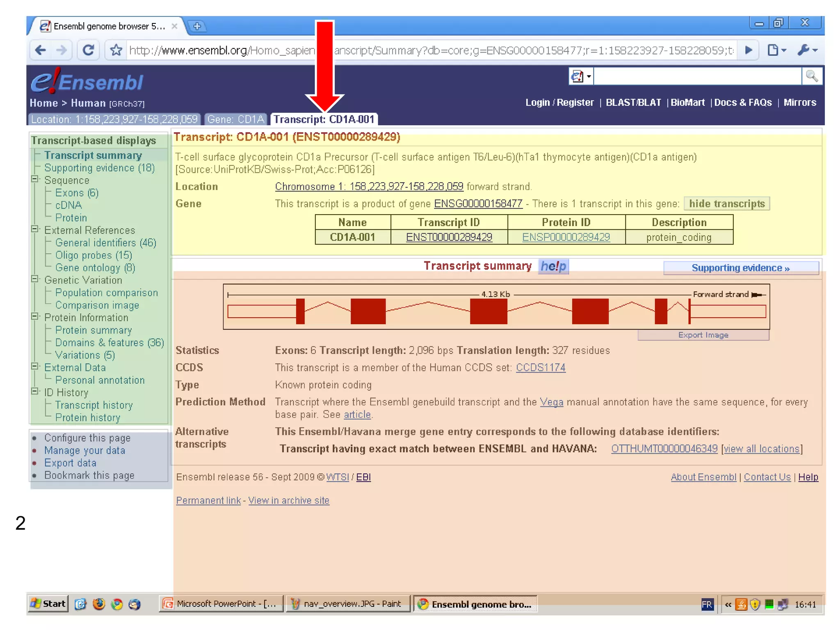
Task: Click the Go arrow beside address bar
Action: 749,50
